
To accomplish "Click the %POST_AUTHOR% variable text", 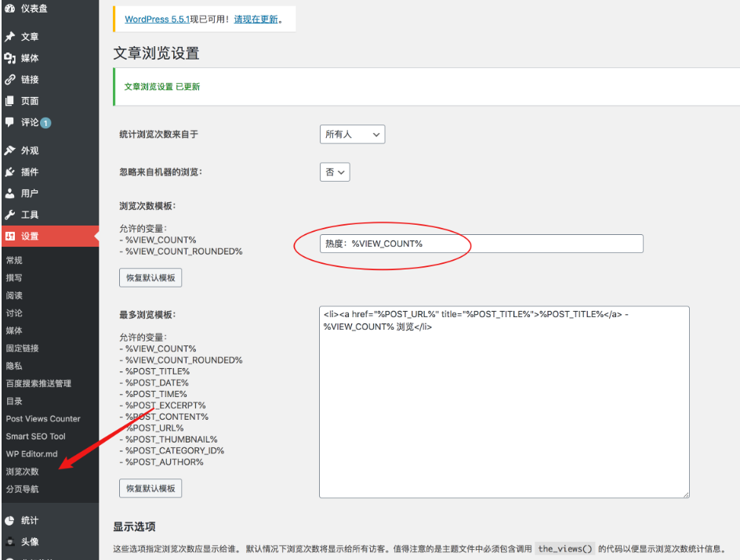I will (165, 462).
